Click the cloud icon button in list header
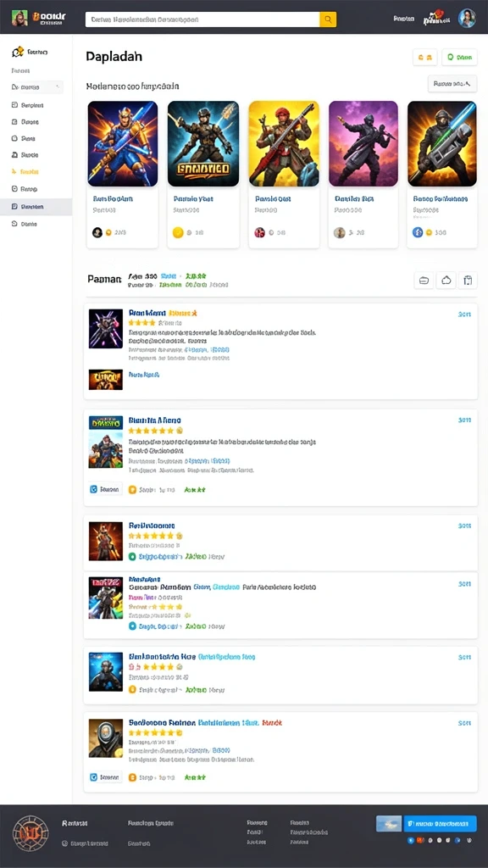488x868 pixels. [x=446, y=280]
